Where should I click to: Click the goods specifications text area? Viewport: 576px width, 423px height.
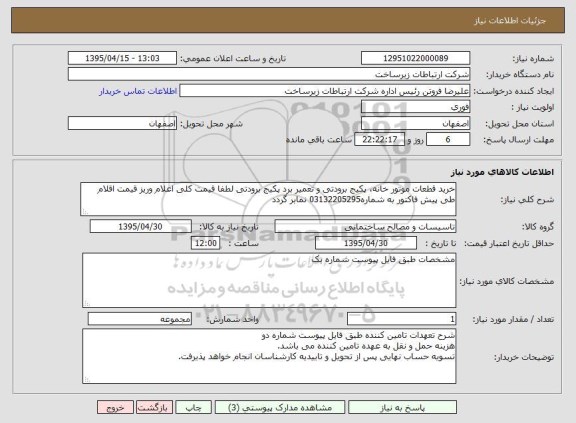pyautogui.click(x=269, y=280)
